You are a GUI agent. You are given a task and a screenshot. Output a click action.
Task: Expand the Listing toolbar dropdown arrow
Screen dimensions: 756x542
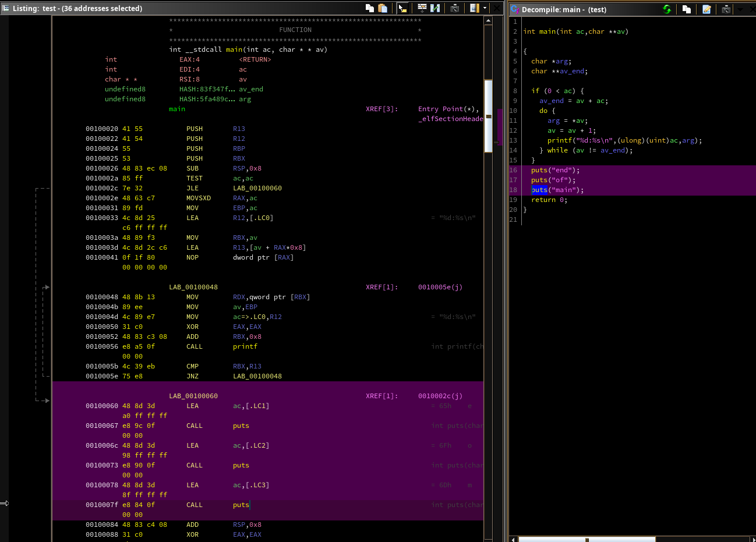[x=485, y=8]
